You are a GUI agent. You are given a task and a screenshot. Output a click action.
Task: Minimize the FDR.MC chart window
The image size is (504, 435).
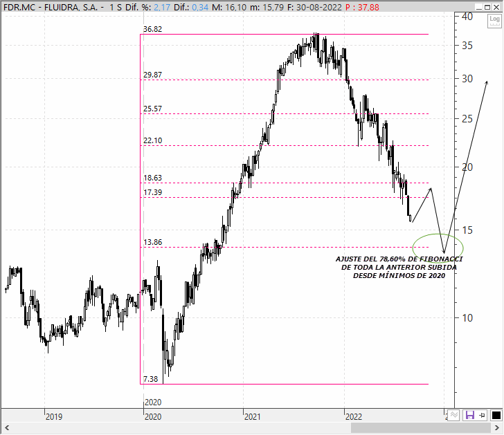pyautogui.click(x=478, y=7)
